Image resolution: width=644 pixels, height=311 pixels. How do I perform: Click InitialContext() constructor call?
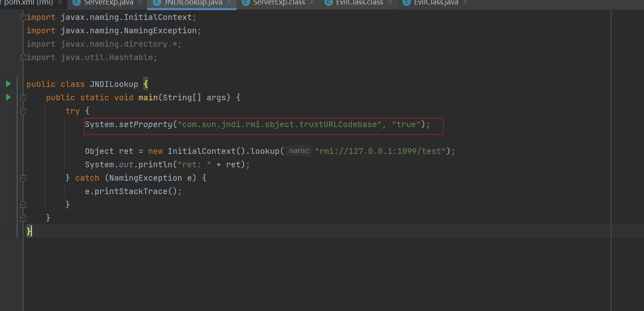pos(207,151)
